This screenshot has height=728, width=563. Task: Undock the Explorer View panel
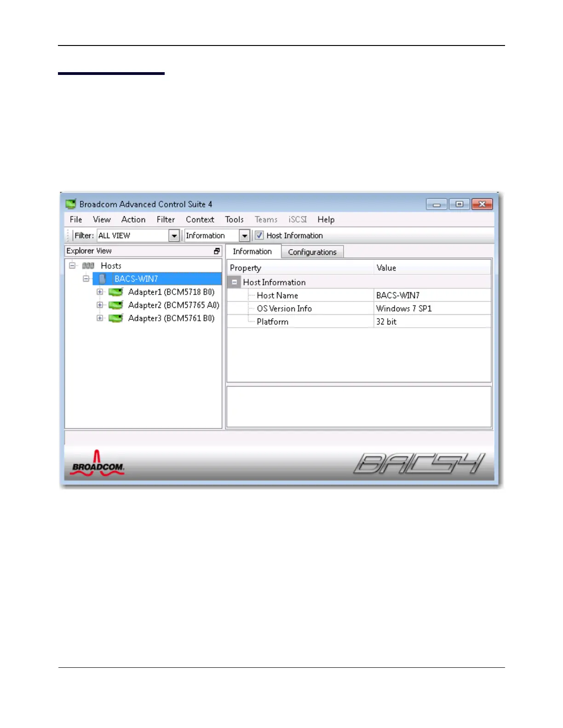[x=217, y=251]
